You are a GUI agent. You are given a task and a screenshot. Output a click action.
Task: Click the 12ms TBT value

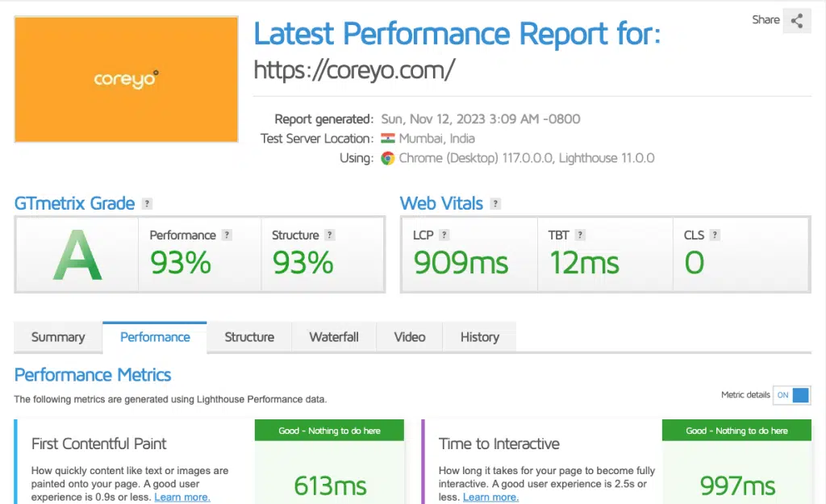[x=584, y=263]
